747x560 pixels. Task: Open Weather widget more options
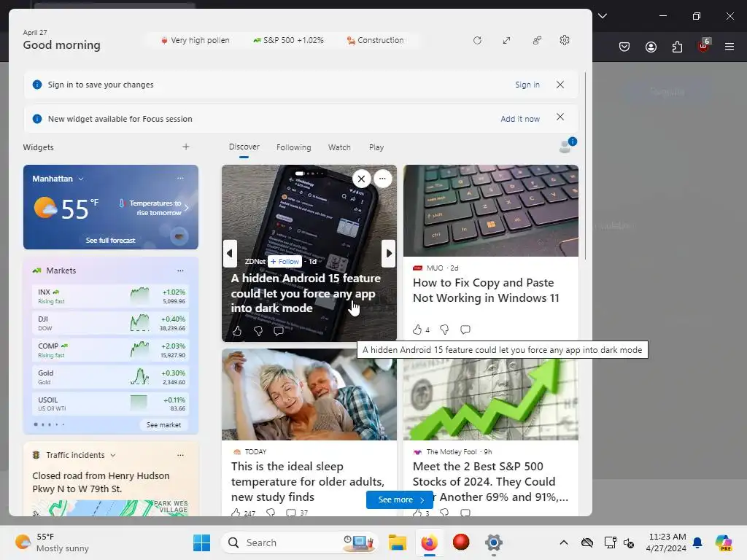[x=180, y=178]
